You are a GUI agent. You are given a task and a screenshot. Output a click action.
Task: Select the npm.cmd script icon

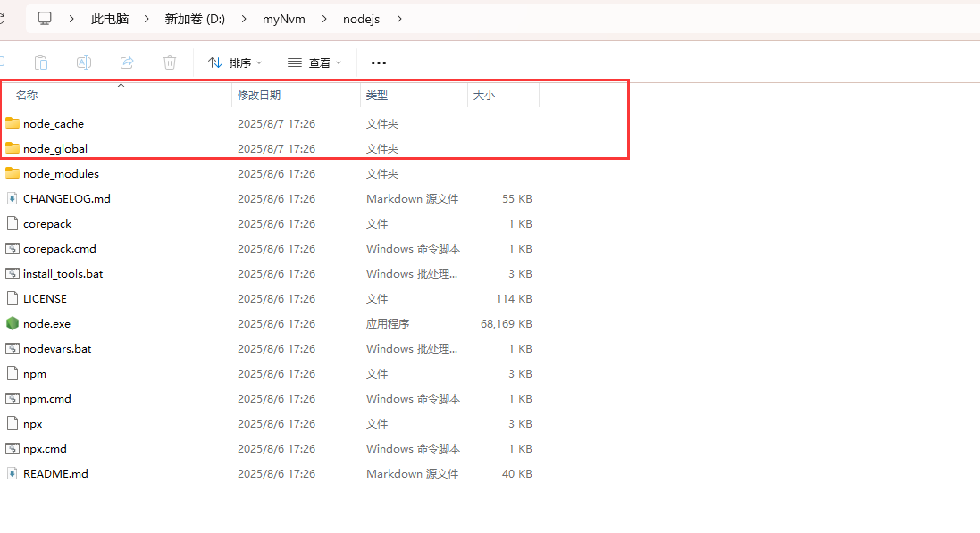[13, 398]
